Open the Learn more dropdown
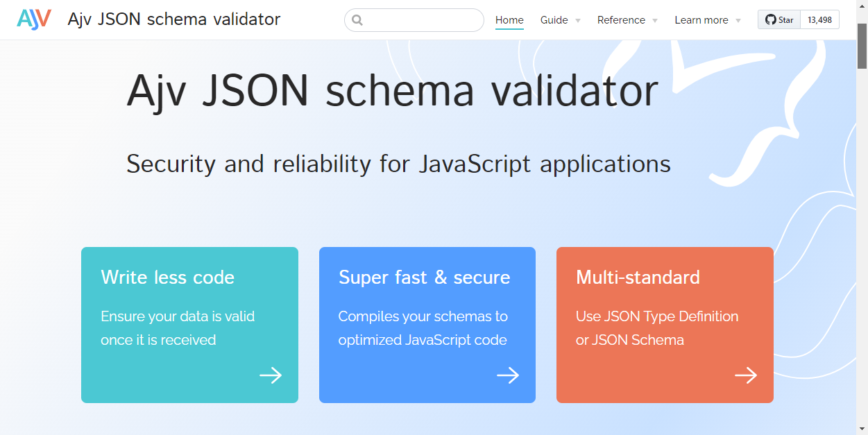This screenshot has width=868, height=435. point(708,20)
